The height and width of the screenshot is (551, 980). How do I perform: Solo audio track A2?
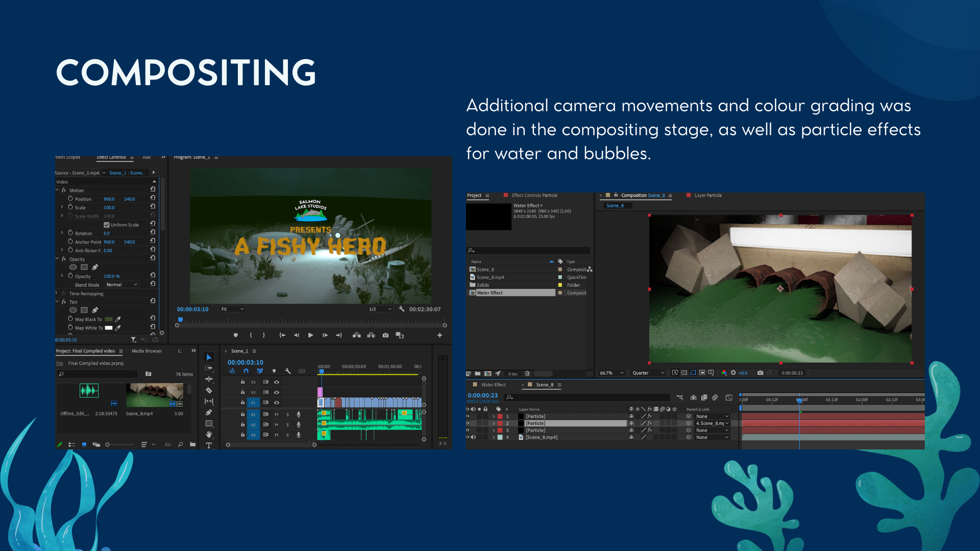[x=287, y=424]
